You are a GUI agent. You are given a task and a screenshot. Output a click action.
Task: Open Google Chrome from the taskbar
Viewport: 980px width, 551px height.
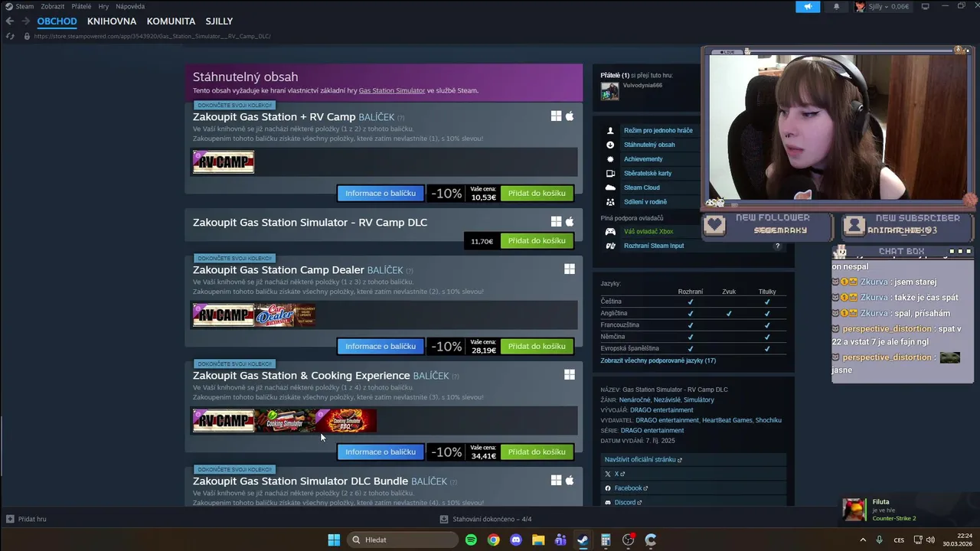[x=494, y=540]
